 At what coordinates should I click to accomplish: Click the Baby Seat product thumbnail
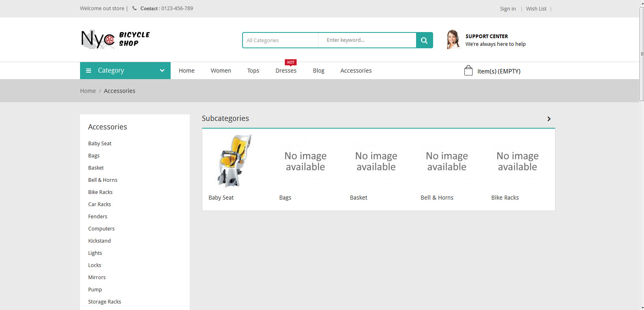(235, 161)
